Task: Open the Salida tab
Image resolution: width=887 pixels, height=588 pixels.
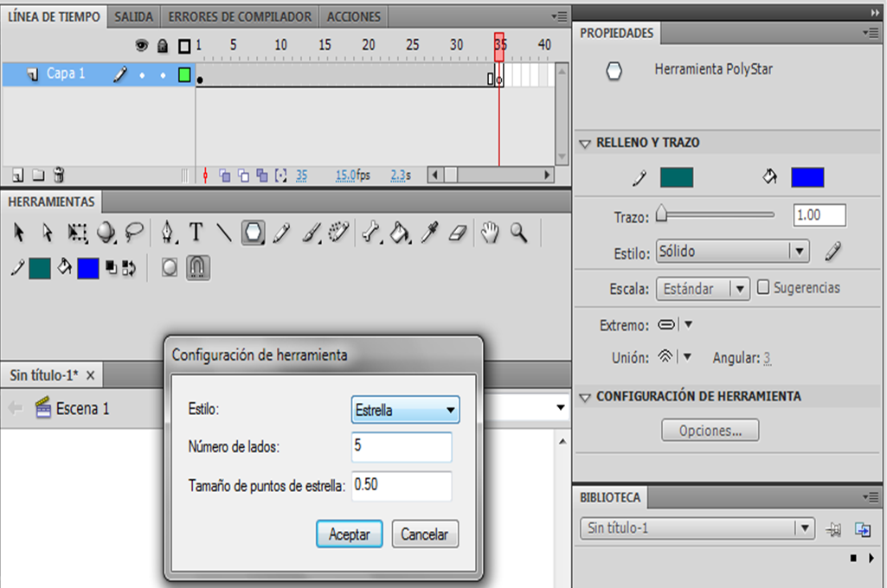Action: pos(134,16)
